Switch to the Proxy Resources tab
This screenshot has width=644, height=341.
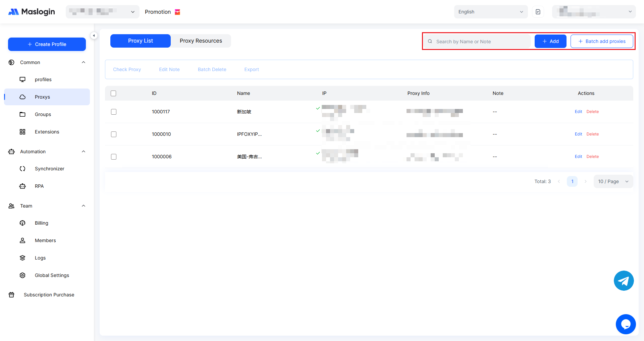click(x=201, y=41)
